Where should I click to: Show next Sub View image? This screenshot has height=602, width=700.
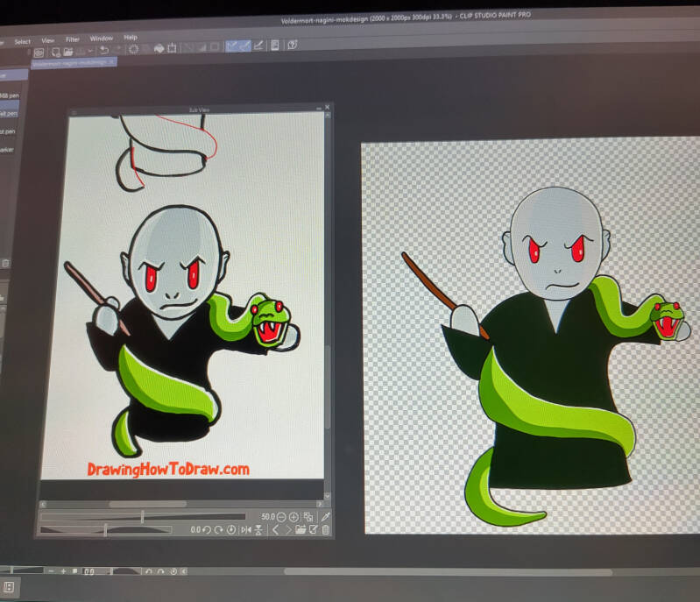click(x=288, y=530)
